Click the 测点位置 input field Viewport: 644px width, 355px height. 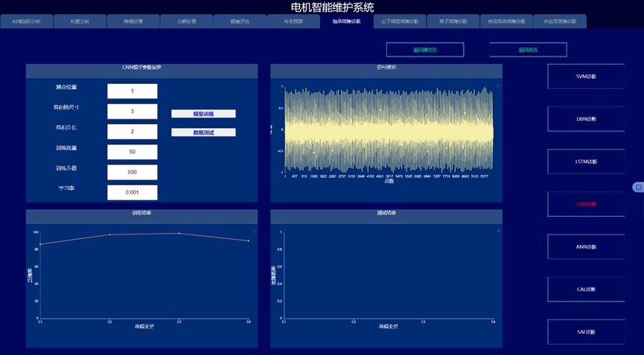click(x=132, y=91)
